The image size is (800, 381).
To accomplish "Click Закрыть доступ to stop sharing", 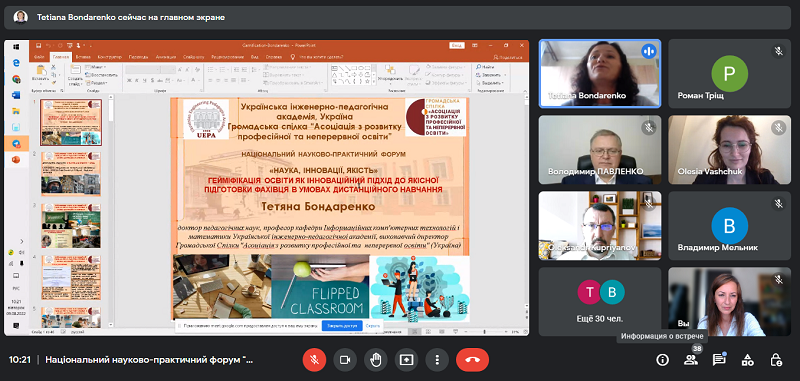I will click(342, 325).
